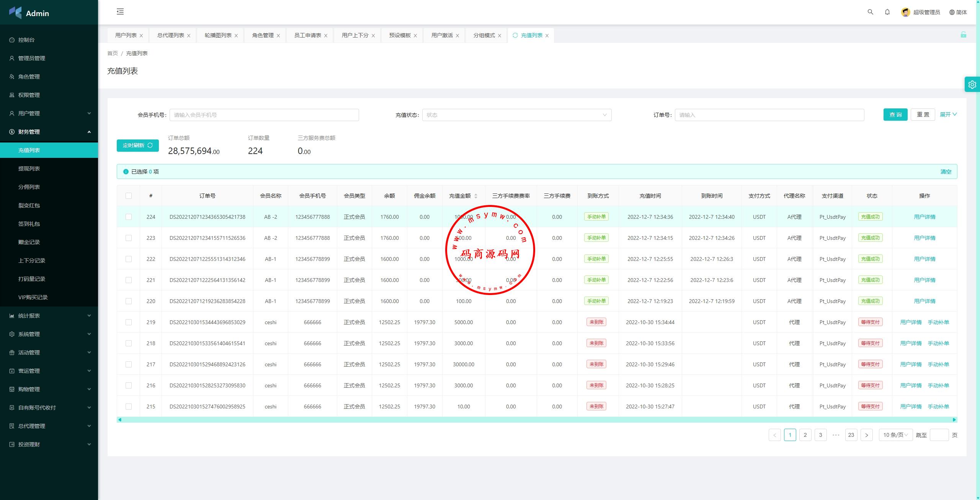Click the horizontal table scrollbar
This screenshot has width=980, height=500.
(x=537, y=420)
